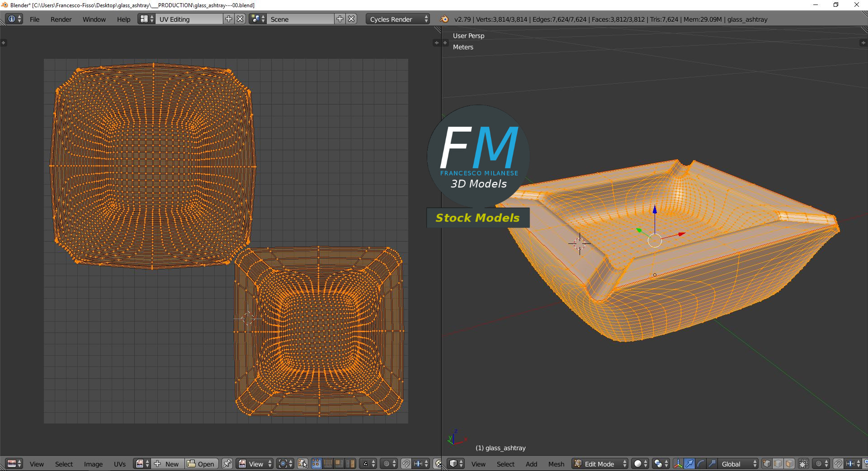Image resolution: width=868 pixels, height=471 pixels.
Task: Switch to face select mode in 3D view
Action: coord(789,464)
